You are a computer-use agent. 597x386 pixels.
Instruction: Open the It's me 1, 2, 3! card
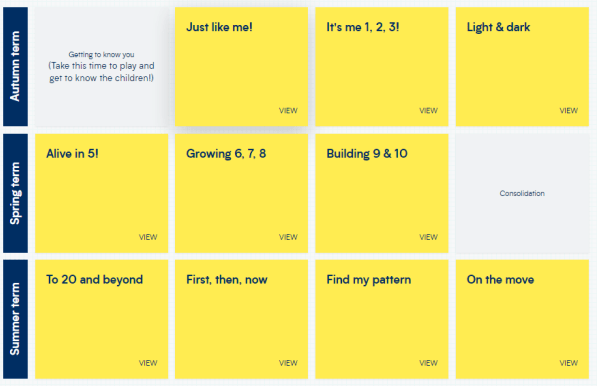point(382,67)
